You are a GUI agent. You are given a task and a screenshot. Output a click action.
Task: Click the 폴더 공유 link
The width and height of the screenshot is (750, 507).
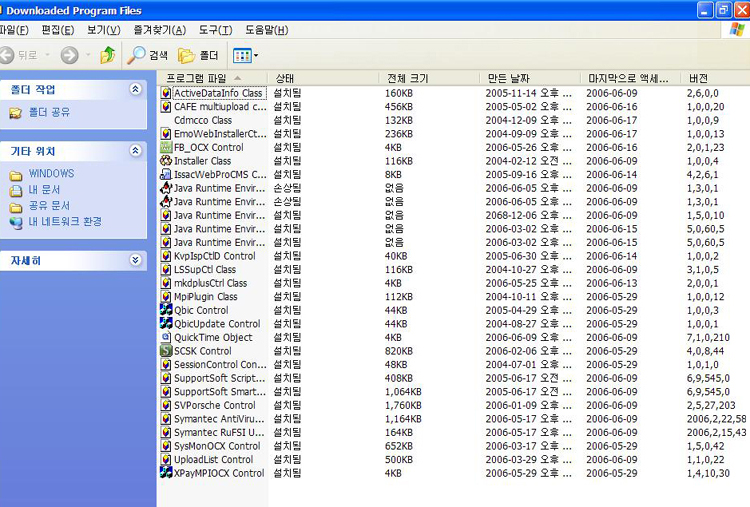[x=49, y=112]
